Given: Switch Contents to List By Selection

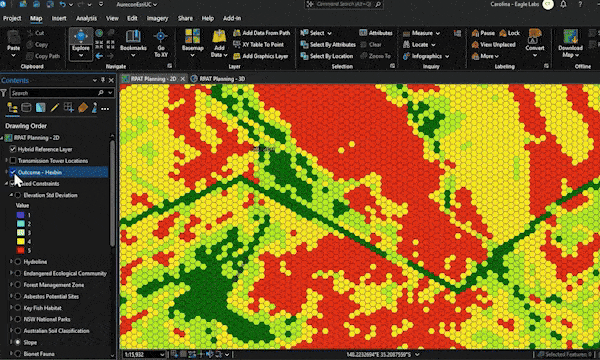Looking at the screenshot, I should pos(40,108).
